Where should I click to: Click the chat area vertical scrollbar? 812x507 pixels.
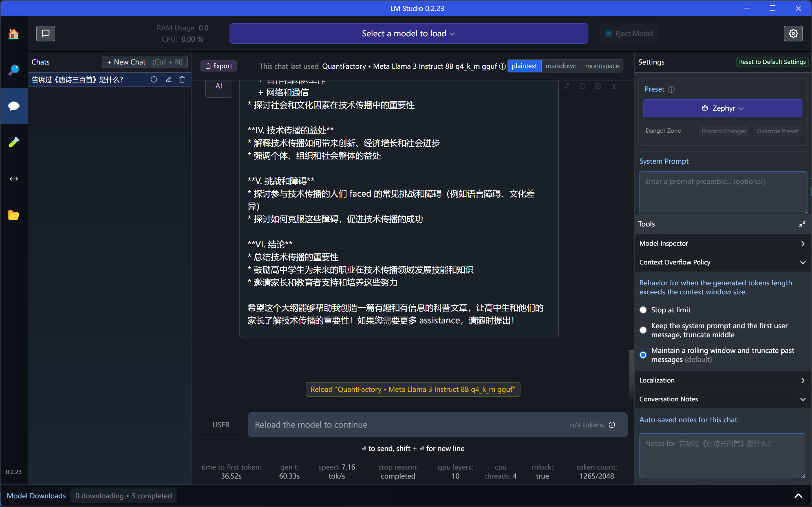pos(631,375)
